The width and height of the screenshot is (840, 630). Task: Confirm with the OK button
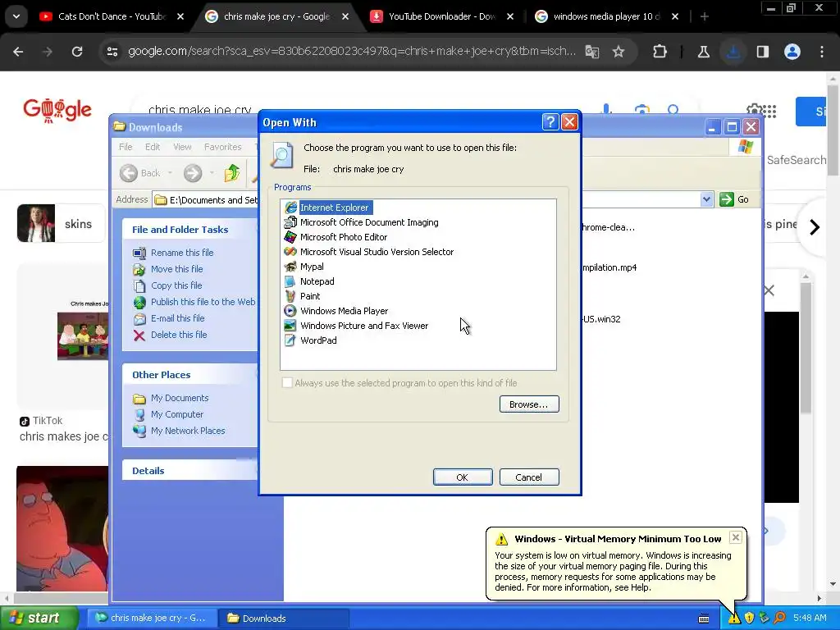pyautogui.click(x=463, y=477)
